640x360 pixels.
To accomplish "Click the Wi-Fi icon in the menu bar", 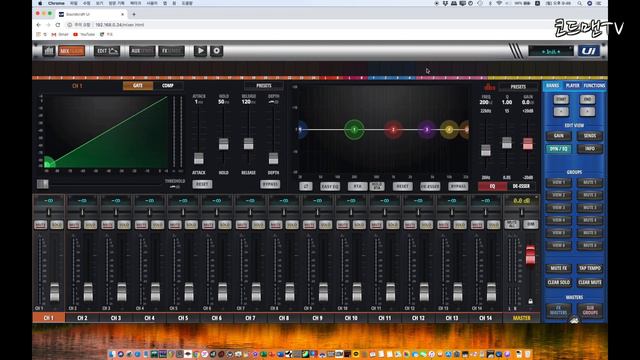I will point(499,3).
